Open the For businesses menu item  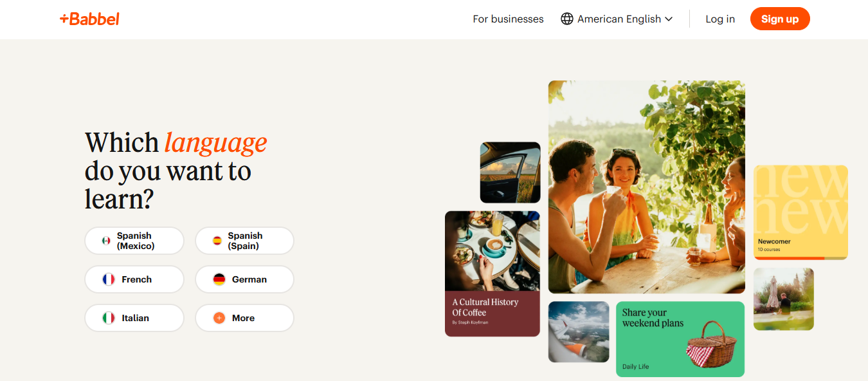point(508,19)
